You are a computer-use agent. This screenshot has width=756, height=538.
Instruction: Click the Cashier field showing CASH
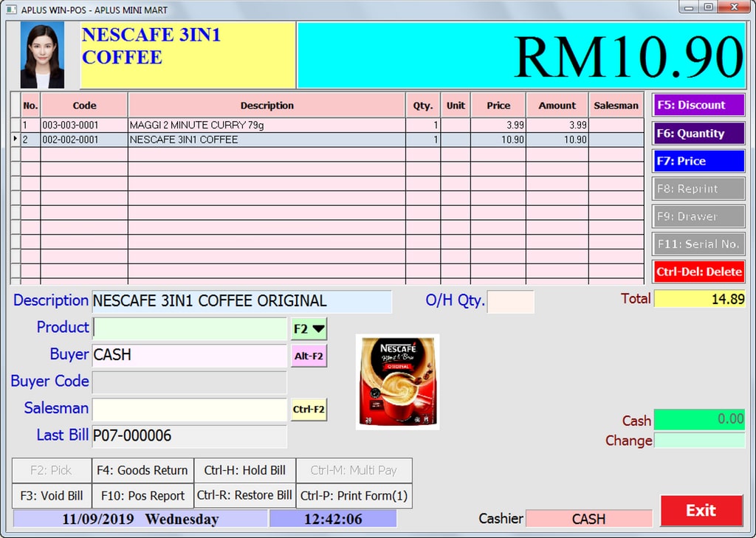pyautogui.click(x=588, y=519)
